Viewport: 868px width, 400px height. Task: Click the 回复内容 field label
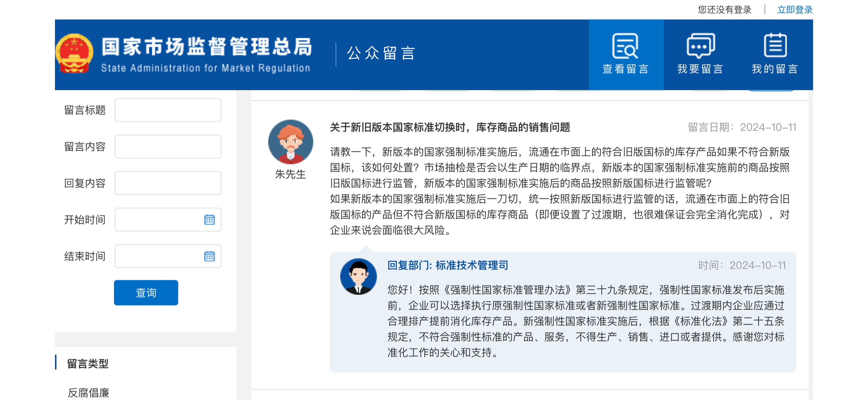pyautogui.click(x=85, y=183)
